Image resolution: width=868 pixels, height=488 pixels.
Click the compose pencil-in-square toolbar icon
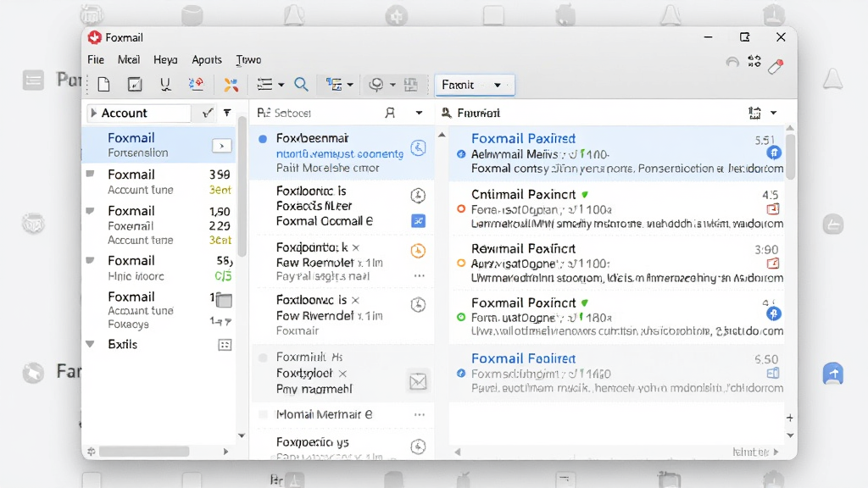(135, 85)
